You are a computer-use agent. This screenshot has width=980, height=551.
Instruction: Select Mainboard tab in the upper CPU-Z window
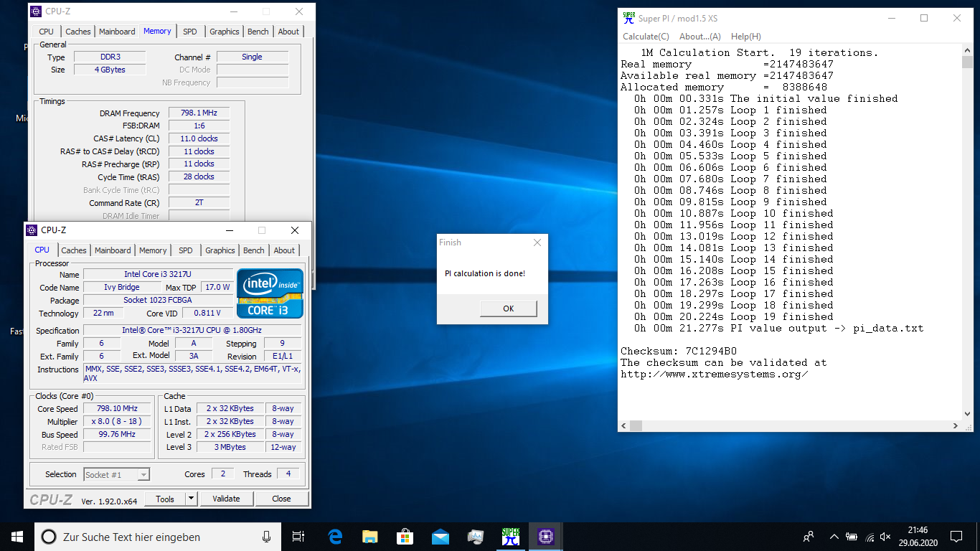[x=117, y=32]
